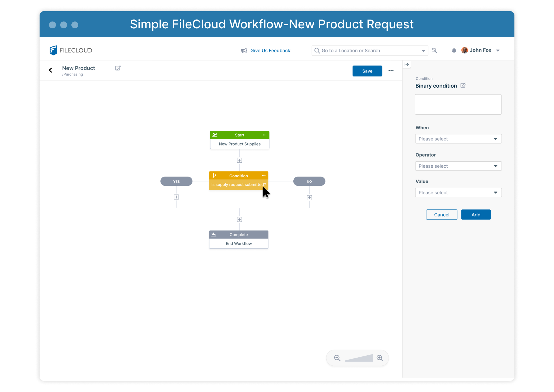Select the 'Is supply request submitted?' text
The height and width of the screenshot is (392, 554).
pos(239,185)
